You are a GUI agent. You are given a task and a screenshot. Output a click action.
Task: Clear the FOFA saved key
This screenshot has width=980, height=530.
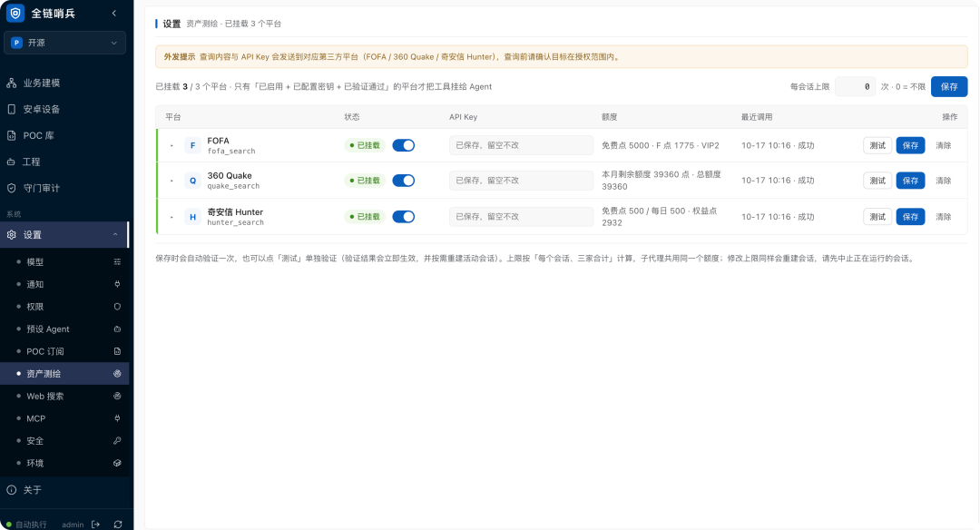pyautogui.click(x=943, y=145)
